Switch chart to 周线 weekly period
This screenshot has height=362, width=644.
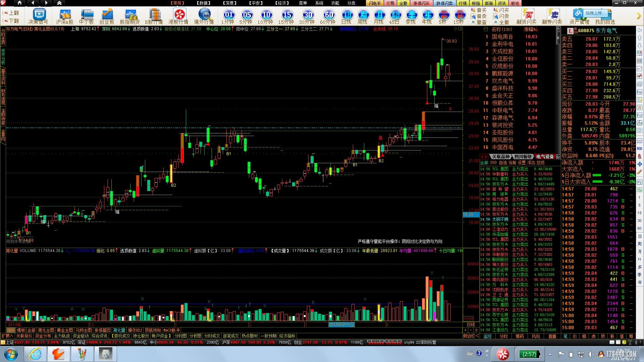(363, 16)
